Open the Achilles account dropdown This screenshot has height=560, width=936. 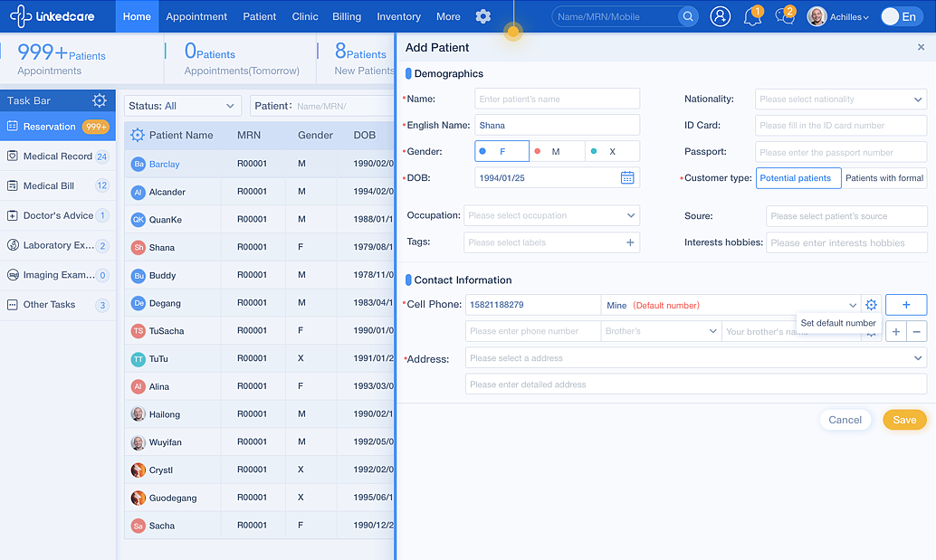pyautogui.click(x=849, y=16)
